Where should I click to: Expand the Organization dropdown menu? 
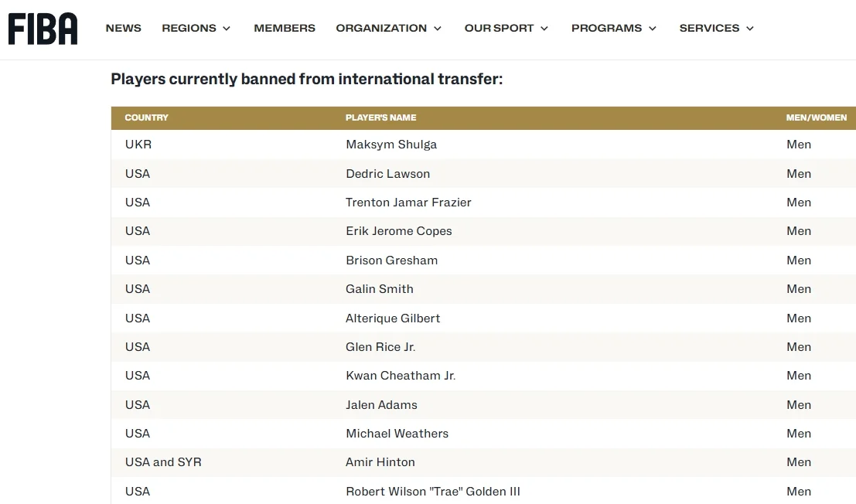pyautogui.click(x=389, y=28)
